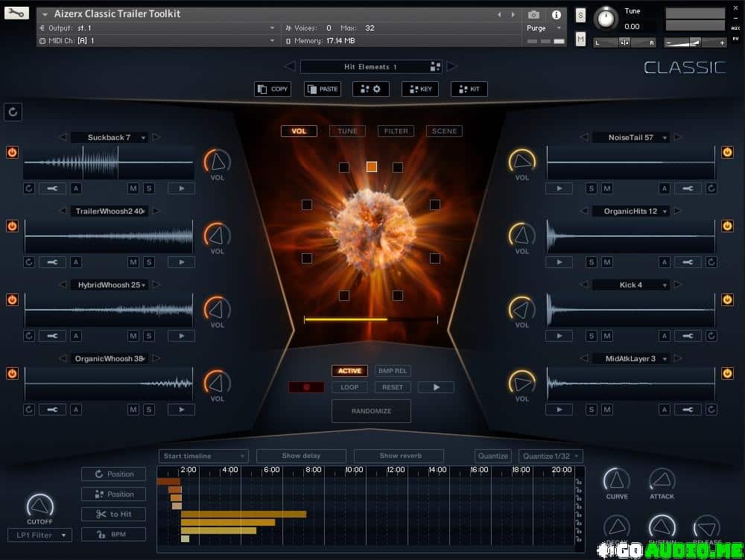The height and width of the screenshot is (560, 745).
Task: Go to the next Hit Elements preset
Action: pyautogui.click(x=451, y=66)
